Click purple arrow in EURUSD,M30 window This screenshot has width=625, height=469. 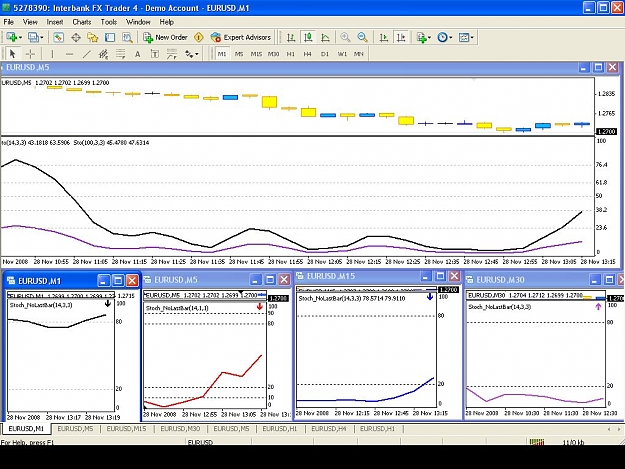pyautogui.click(x=598, y=306)
